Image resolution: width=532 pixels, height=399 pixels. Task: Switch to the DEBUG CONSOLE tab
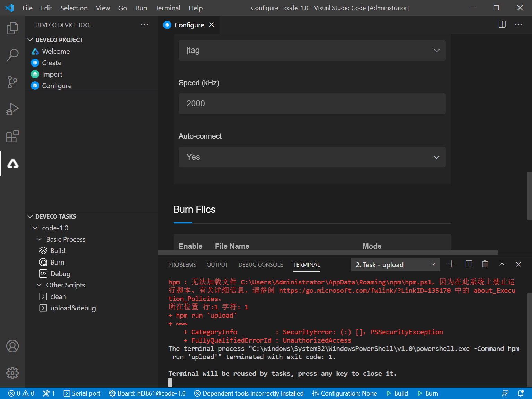260,265
